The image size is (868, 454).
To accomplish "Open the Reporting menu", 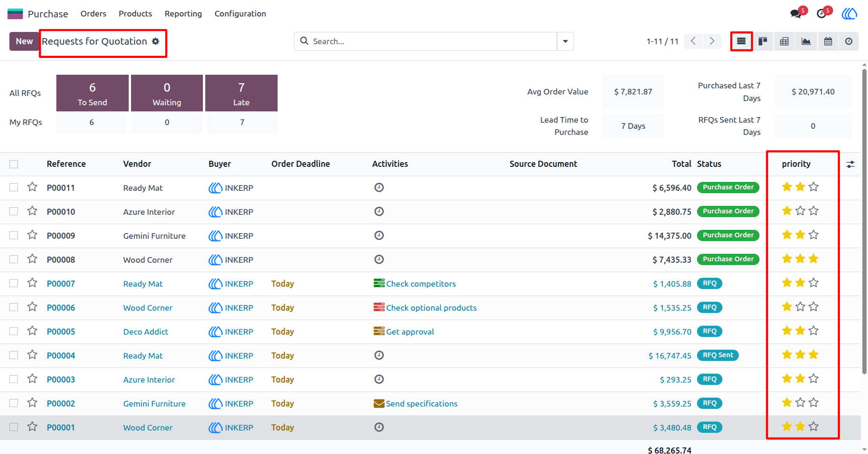I will pos(183,14).
